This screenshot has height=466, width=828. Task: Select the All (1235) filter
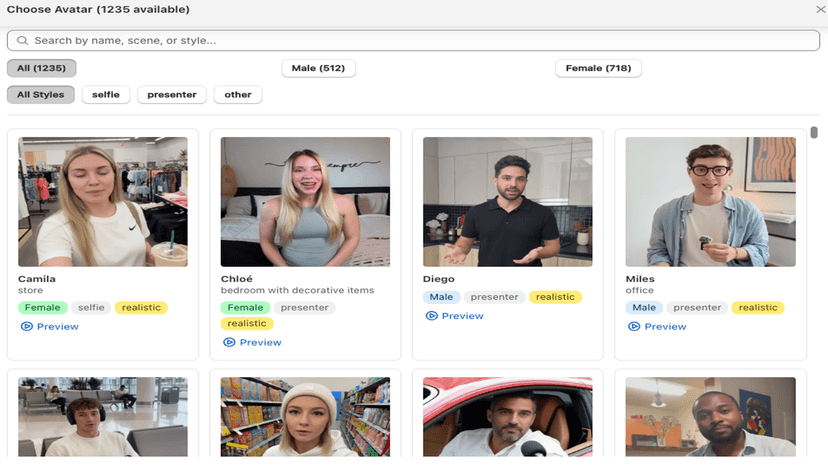pyautogui.click(x=41, y=68)
